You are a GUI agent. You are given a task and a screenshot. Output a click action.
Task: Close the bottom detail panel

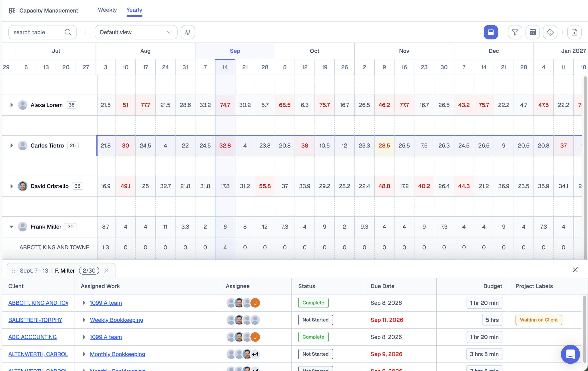pyautogui.click(x=575, y=270)
